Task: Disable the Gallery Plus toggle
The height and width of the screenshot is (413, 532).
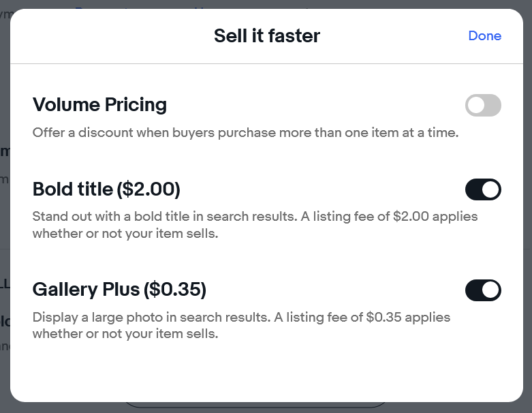Action: pos(483,290)
